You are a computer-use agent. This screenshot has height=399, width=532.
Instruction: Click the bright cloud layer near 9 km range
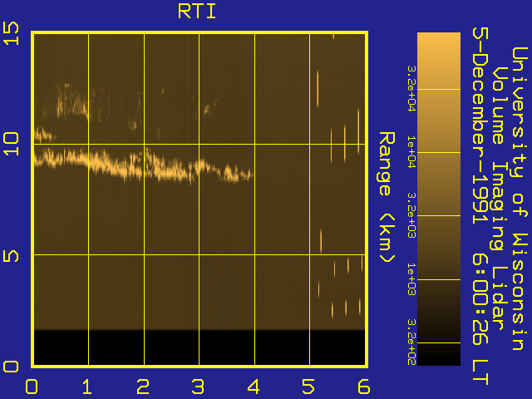pos(142,165)
